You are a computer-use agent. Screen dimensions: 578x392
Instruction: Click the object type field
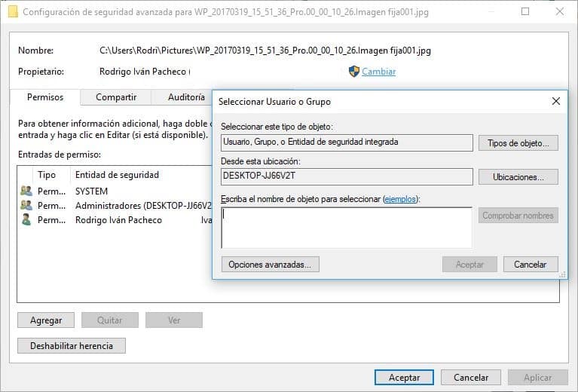click(347, 142)
